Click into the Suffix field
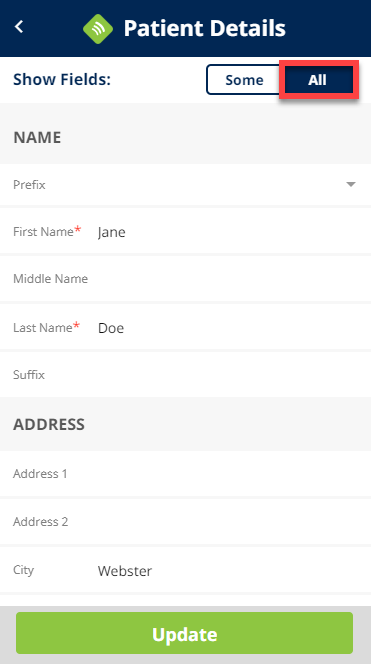The image size is (371, 664). [x=186, y=375]
